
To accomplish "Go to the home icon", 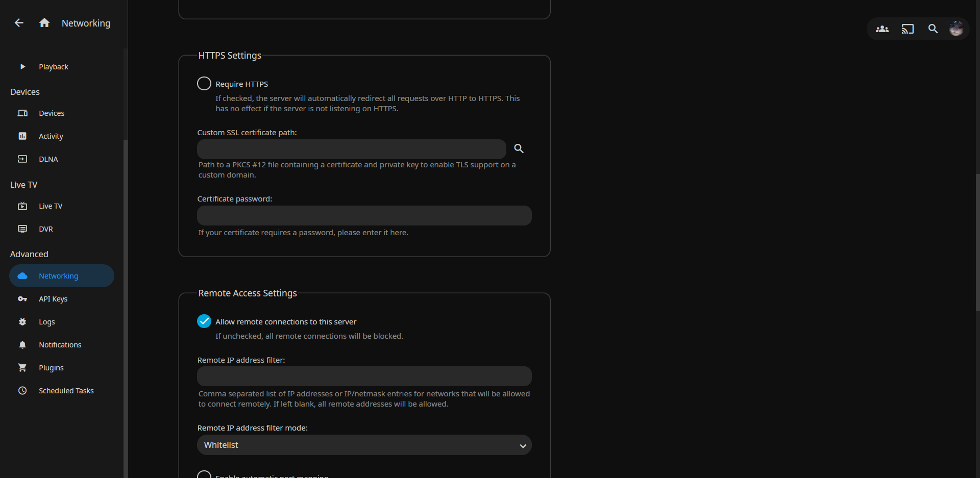I will pyautogui.click(x=44, y=23).
